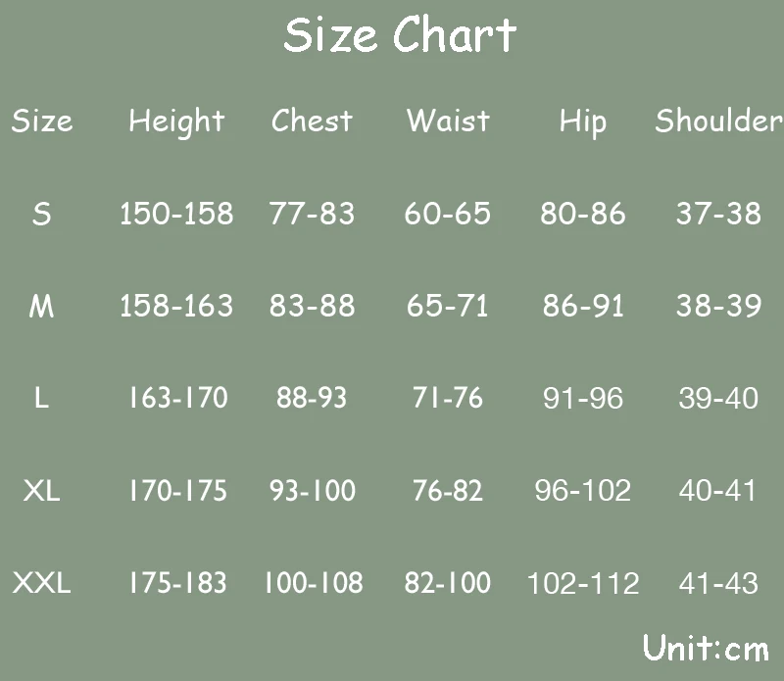Viewport: 784px width, 681px height.
Task: Click the Chest column header
Action: coord(312,121)
